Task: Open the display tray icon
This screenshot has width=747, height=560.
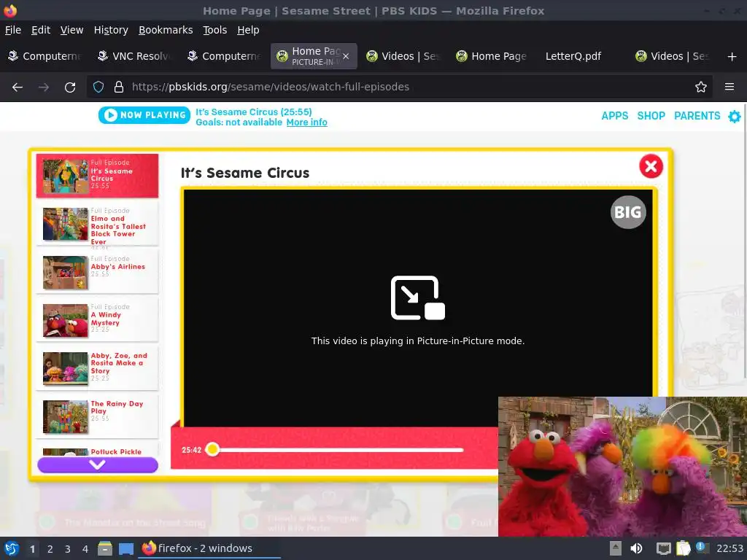Action: pos(664,548)
